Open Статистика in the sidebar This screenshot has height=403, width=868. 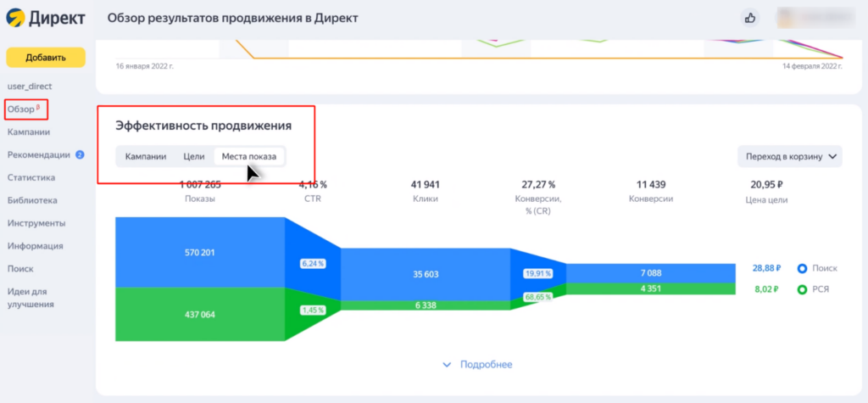[x=31, y=177]
